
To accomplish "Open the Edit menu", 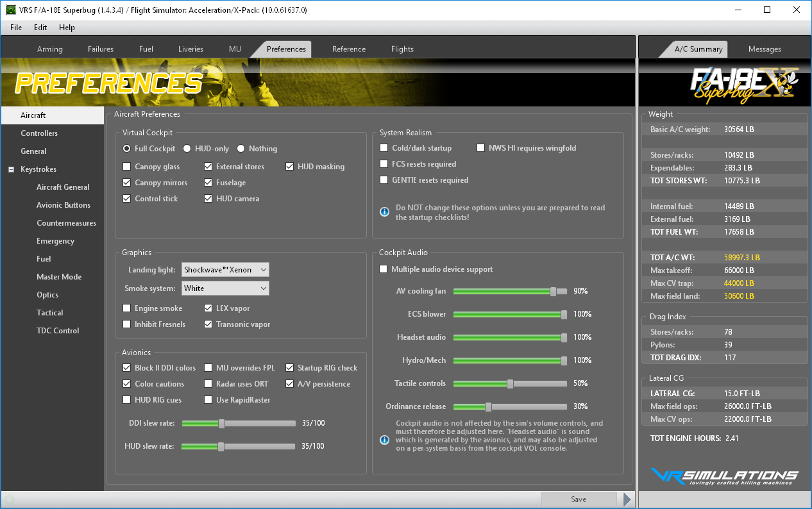I will (40, 28).
